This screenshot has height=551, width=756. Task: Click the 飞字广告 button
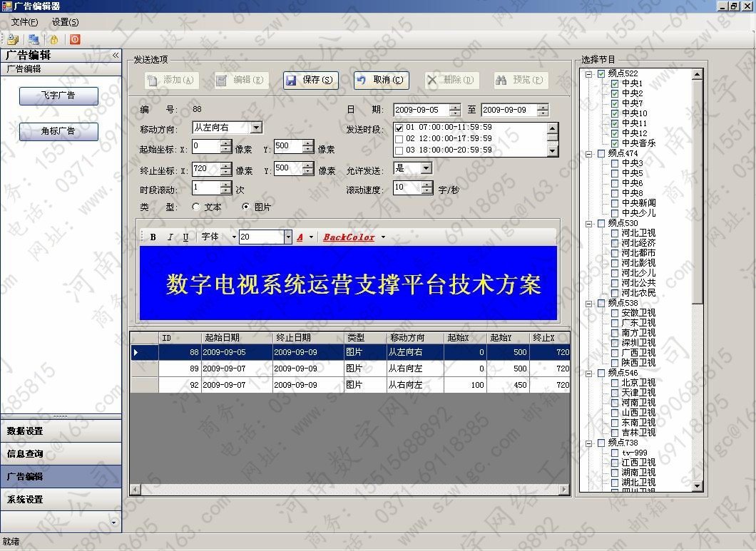(58, 96)
